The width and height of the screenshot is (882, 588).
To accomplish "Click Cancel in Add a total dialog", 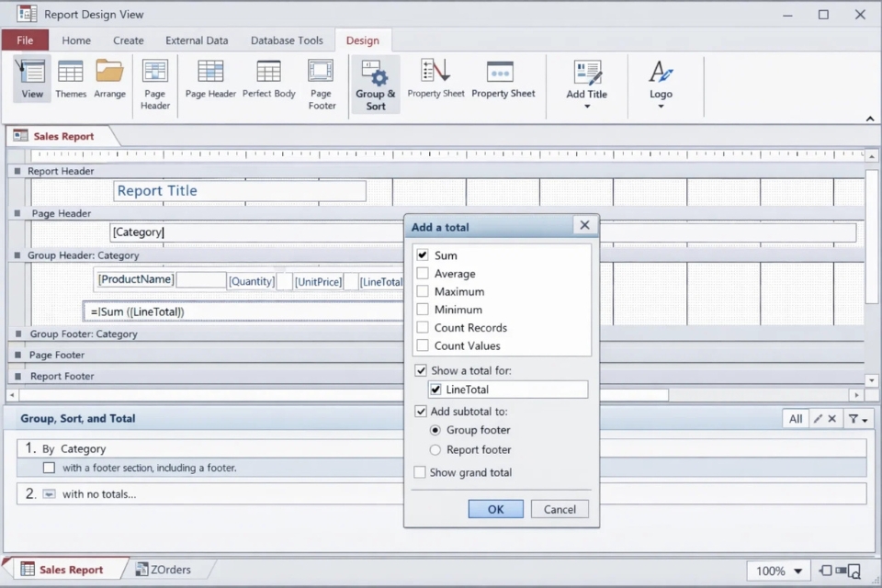I will pos(560,509).
